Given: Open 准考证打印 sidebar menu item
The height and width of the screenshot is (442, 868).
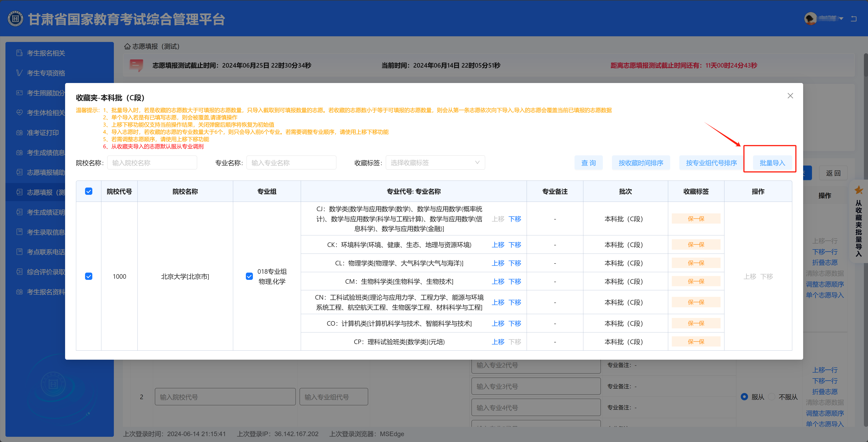Looking at the screenshot, I should point(43,133).
